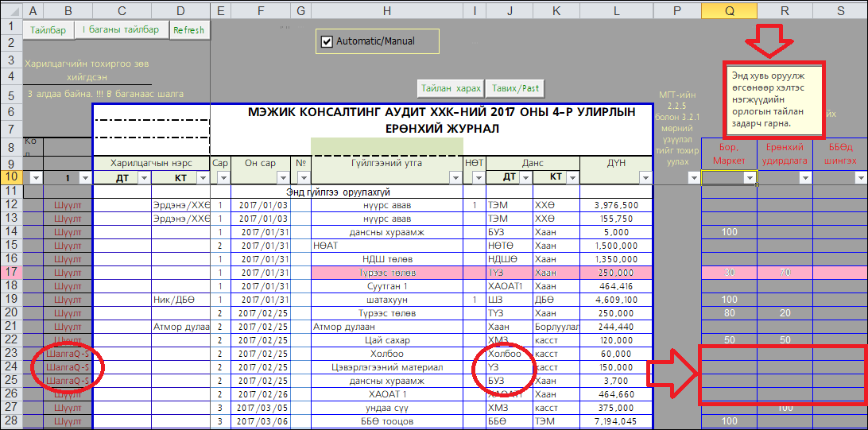Click the I баганы тайлбар button
Viewport: 868px width, 430px height.
point(121,29)
